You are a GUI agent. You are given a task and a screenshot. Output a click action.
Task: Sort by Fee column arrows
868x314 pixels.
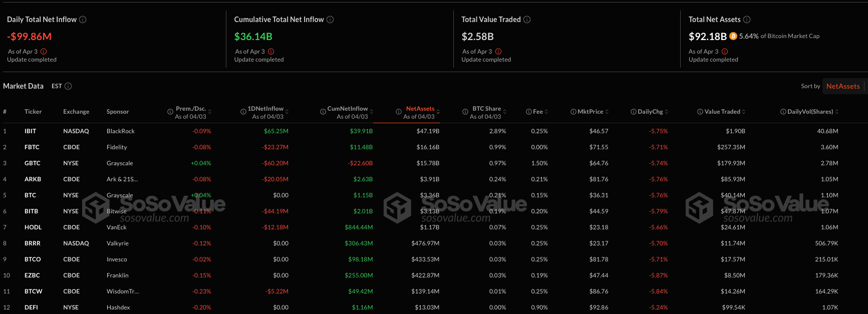coord(546,112)
